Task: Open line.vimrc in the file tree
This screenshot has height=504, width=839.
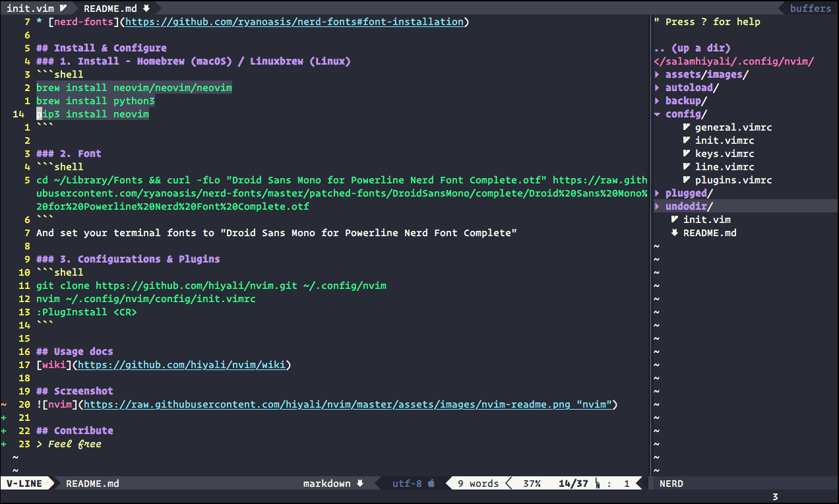Action: click(725, 167)
